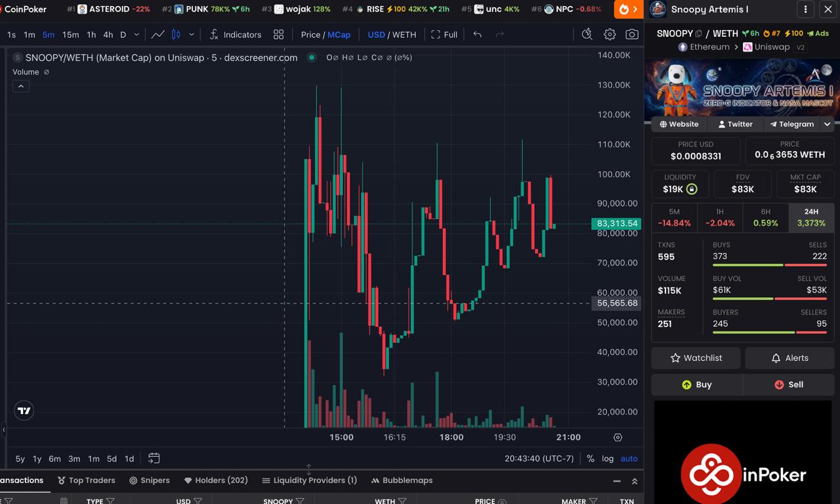
Task: Click the liquidity lock icon
Action: (x=691, y=189)
